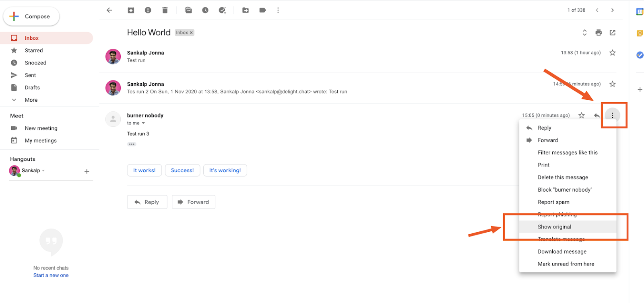Viewport: 644px width, 303px height.
Task: Print all using the printer icon
Action: (x=599, y=33)
